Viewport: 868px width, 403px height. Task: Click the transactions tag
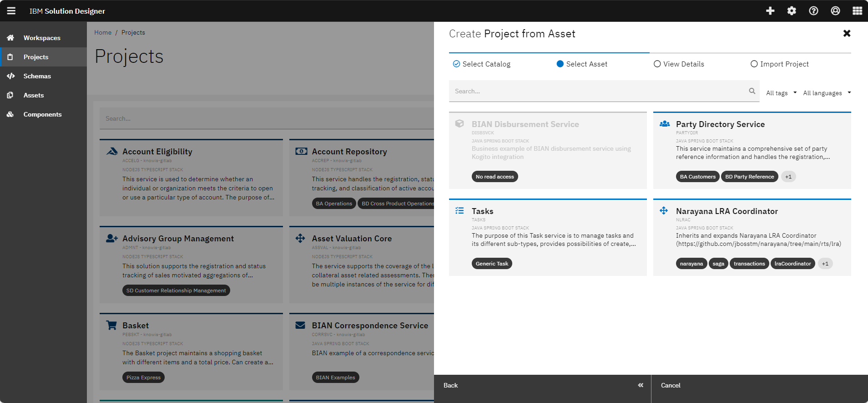[x=749, y=264]
